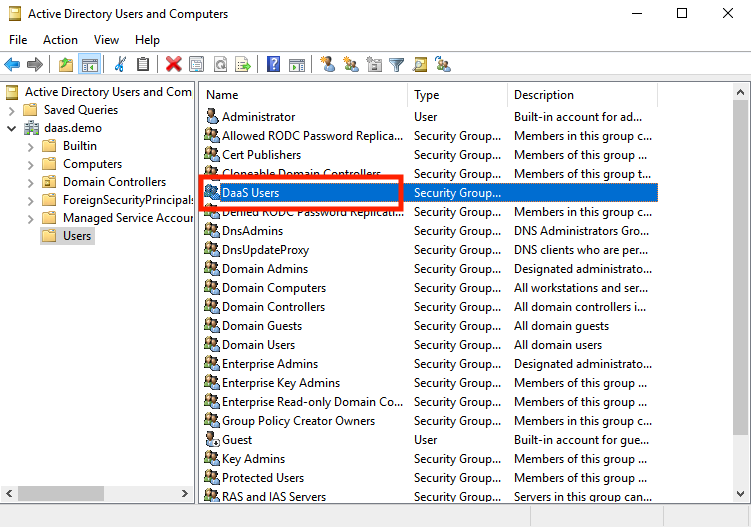Toggle Show/Hide Action Pane icon

pos(297,64)
